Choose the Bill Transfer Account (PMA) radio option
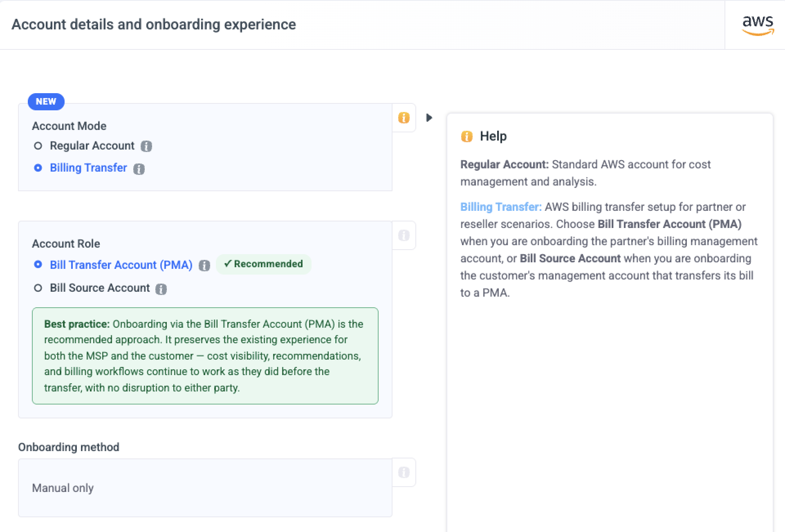Image resolution: width=785 pixels, height=532 pixels. [38, 265]
